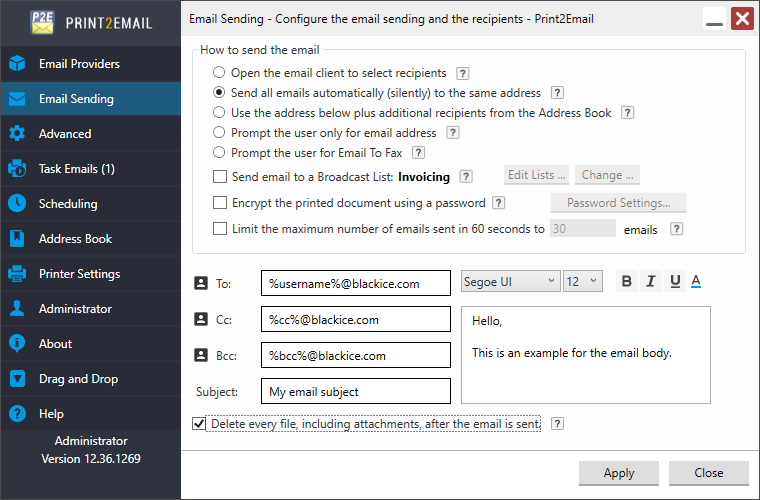
Task: Open help for Broadcast List option
Action: pos(466,176)
